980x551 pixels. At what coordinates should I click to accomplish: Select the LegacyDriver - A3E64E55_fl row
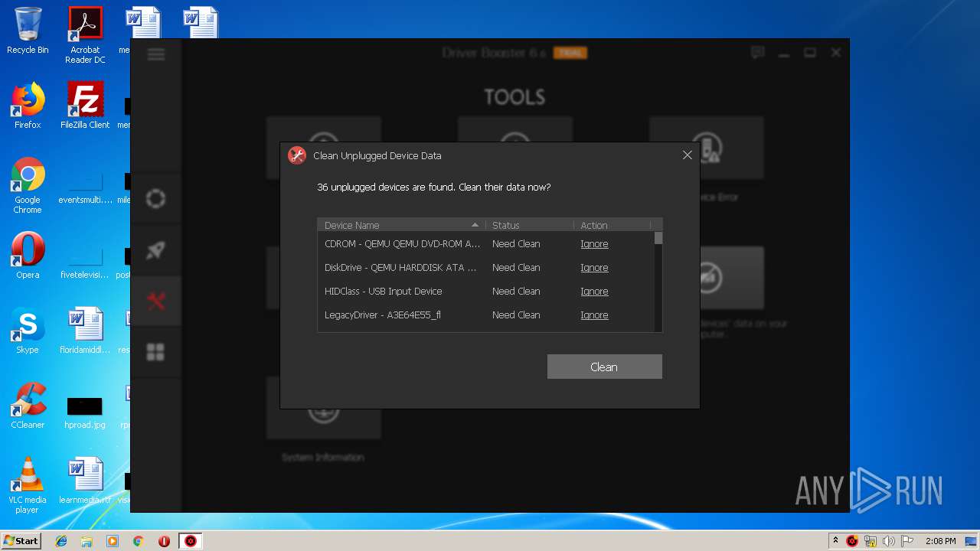(x=486, y=315)
